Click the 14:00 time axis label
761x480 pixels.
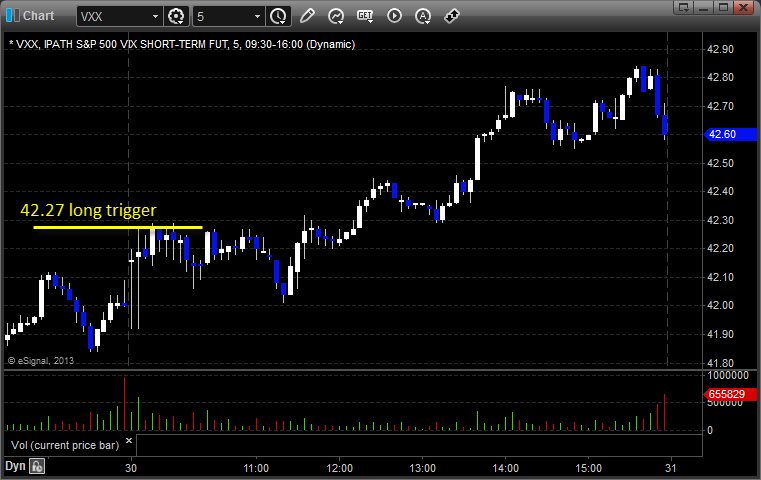tap(506, 468)
